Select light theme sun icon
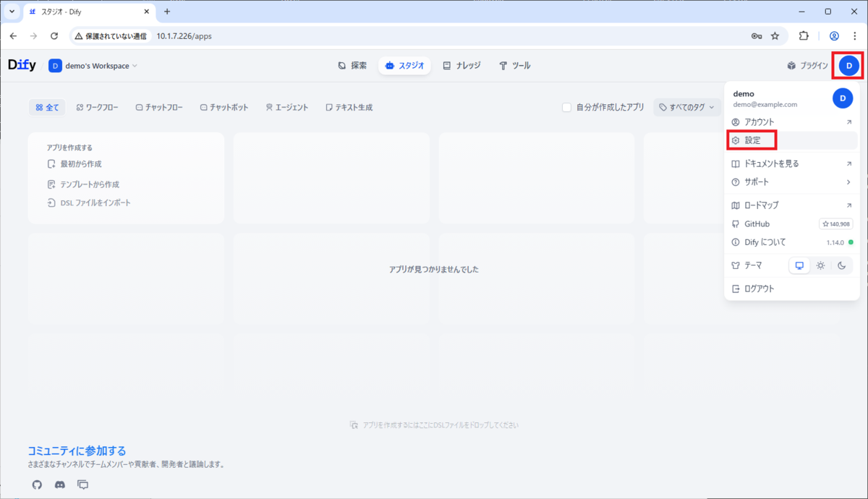Image resolution: width=868 pixels, height=499 pixels. pyautogui.click(x=820, y=265)
